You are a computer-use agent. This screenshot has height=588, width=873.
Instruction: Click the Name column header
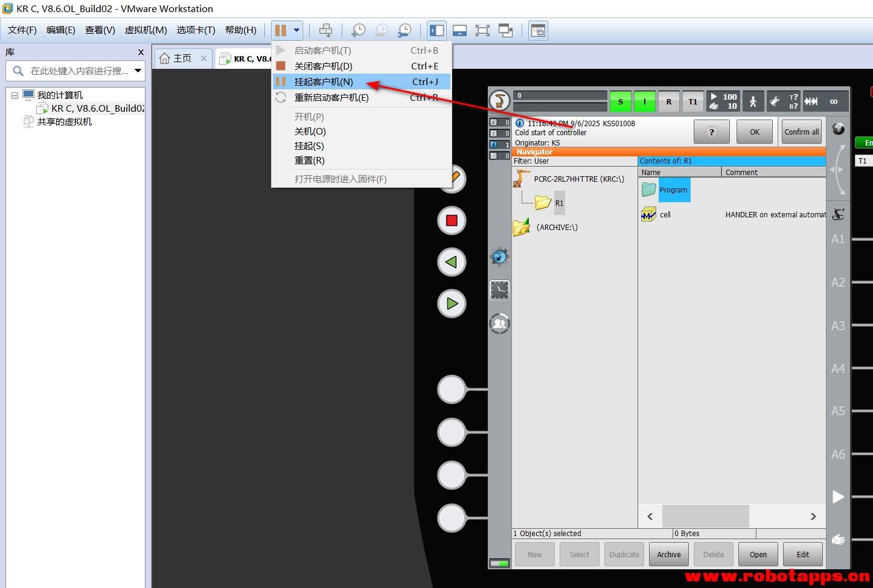pos(680,172)
